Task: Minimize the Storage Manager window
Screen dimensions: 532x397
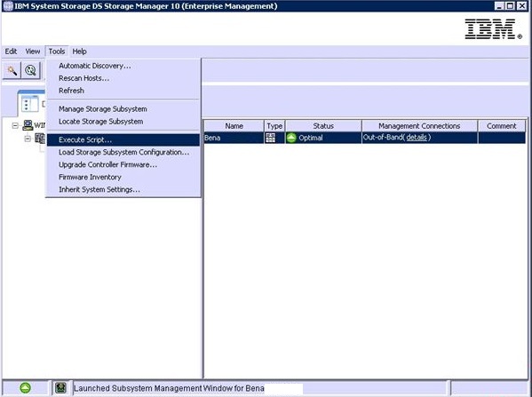Action: [499, 6]
